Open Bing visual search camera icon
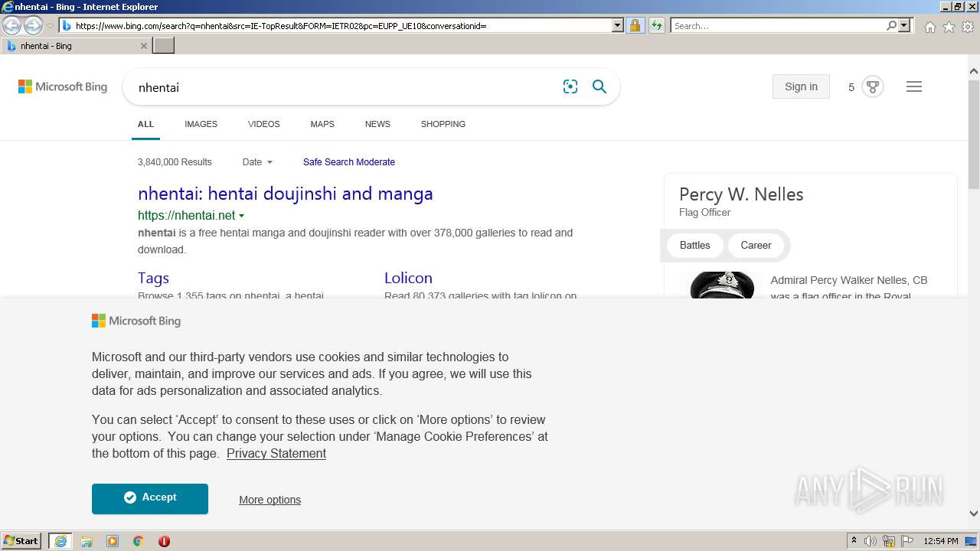 click(570, 87)
